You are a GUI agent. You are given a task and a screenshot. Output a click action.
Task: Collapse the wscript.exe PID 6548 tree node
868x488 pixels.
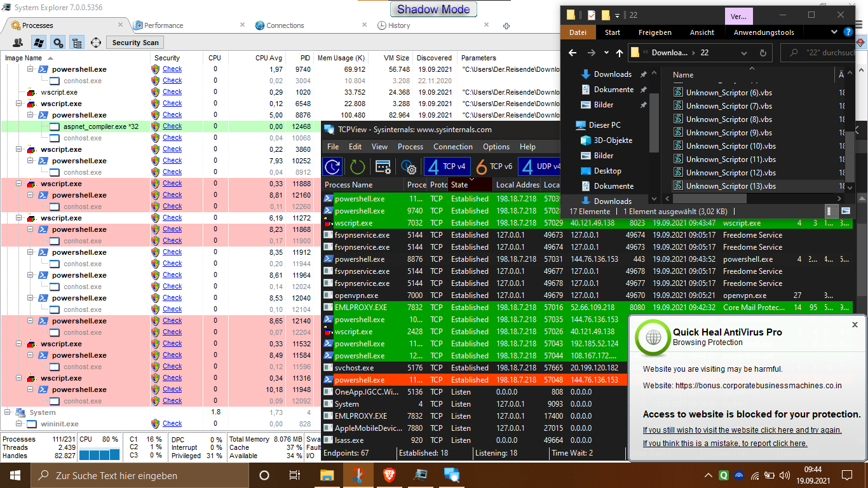(18, 104)
